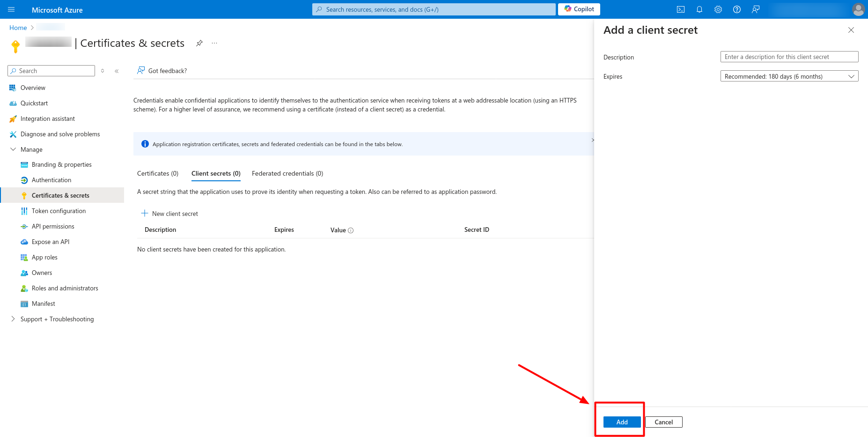Click the help question mark icon
Image resolution: width=868 pixels, height=437 pixels.
tap(737, 9)
